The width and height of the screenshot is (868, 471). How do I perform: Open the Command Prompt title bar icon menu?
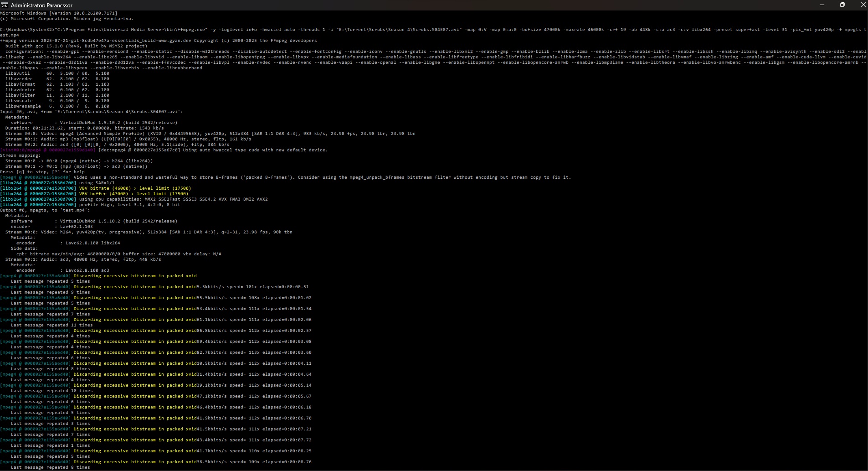click(x=4, y=5)
